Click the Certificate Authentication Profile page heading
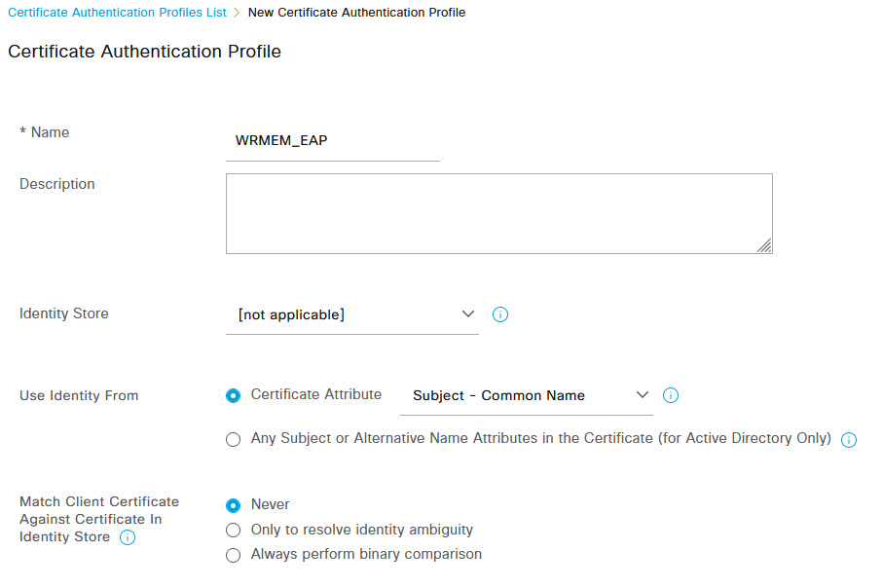The height and width of the screenshot is (588, 883). pos(144,52)
